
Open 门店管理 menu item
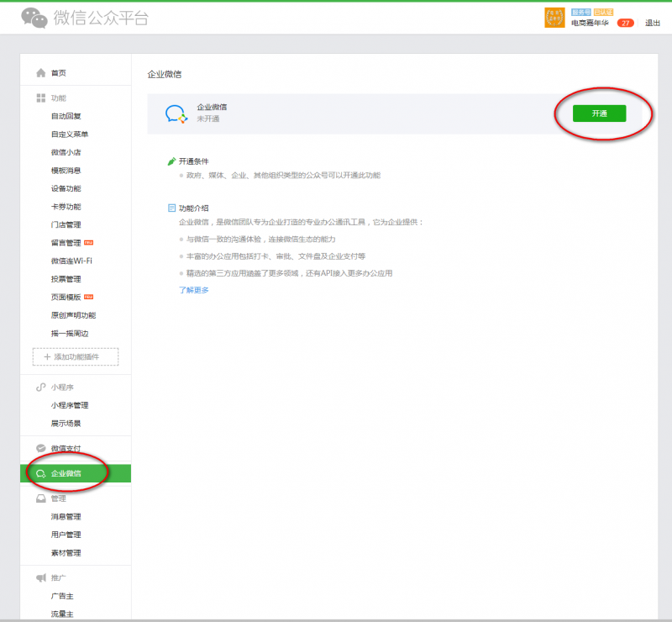(x=66, y=224)
